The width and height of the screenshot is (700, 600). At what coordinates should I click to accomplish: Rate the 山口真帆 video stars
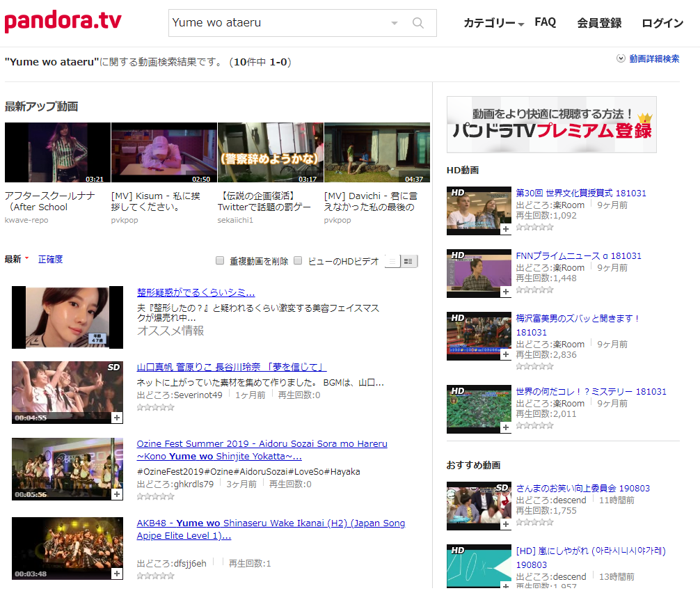(155, 407)
